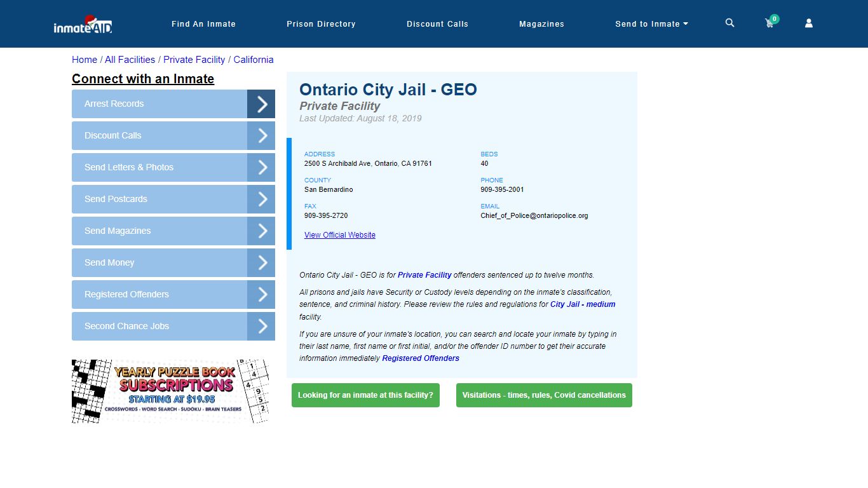Screen dimensions: 868x488
Task: Click the arrow beside Send Postcards
Action: pyautogui.click(x=261, y=199)
